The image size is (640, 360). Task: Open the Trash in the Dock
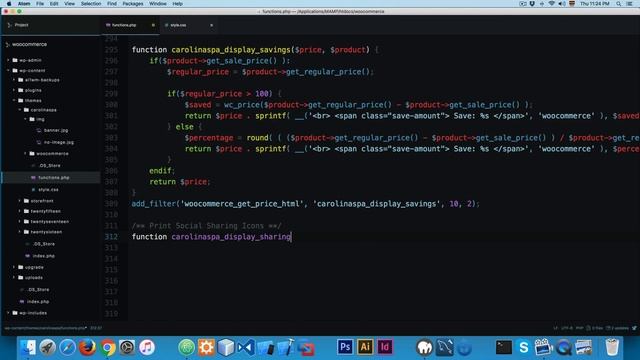click(x=612, y=347)
